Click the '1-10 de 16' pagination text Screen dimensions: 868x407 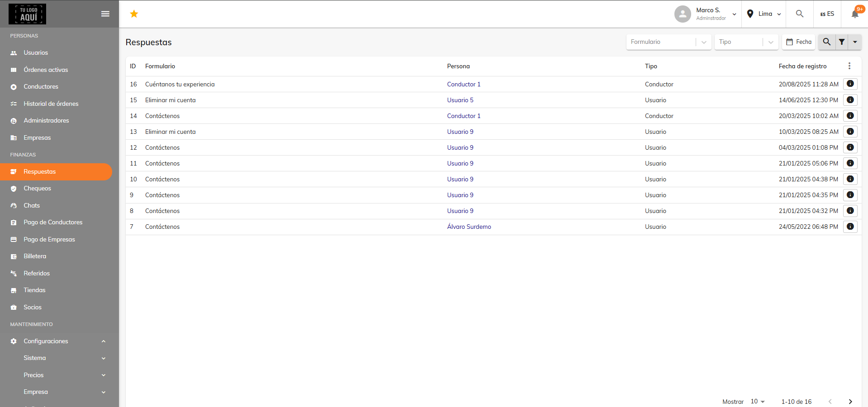(797, 402)
